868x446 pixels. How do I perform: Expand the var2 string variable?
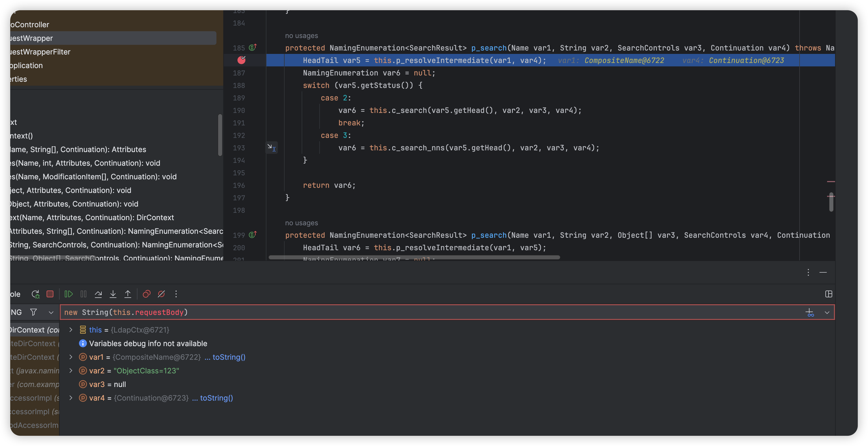pos(71,371)
